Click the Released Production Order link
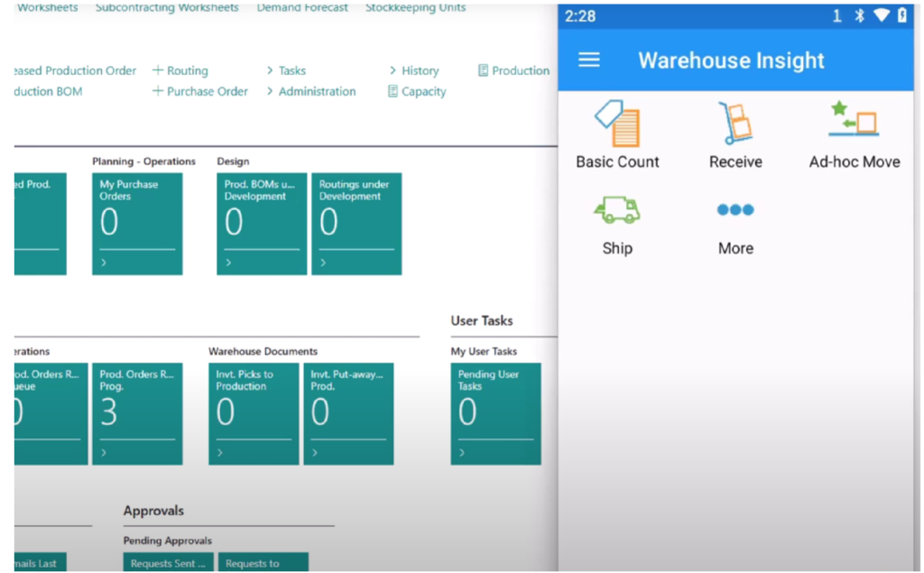 point(75,70)
